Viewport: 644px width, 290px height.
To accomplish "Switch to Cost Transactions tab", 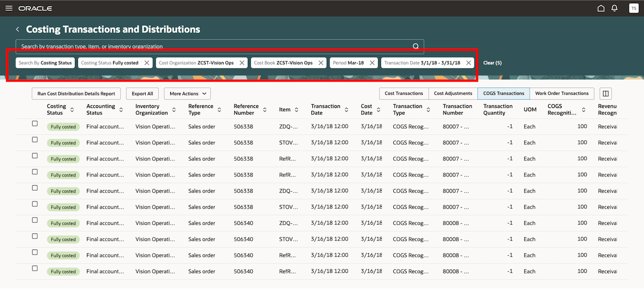I will 404,93.
